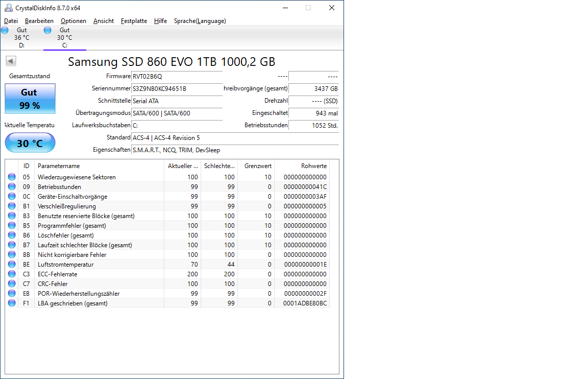Click the Schlechte... column header
The image size is (588, 379).
(219, 166)
